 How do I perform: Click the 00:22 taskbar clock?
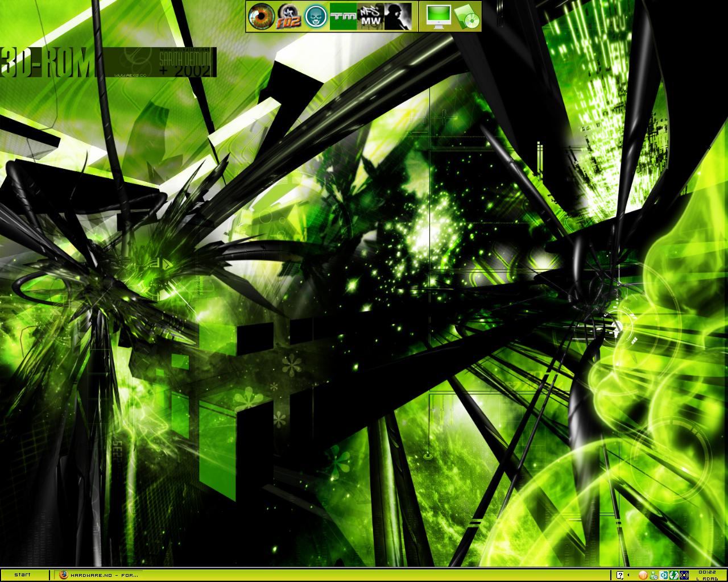(707, 572)
